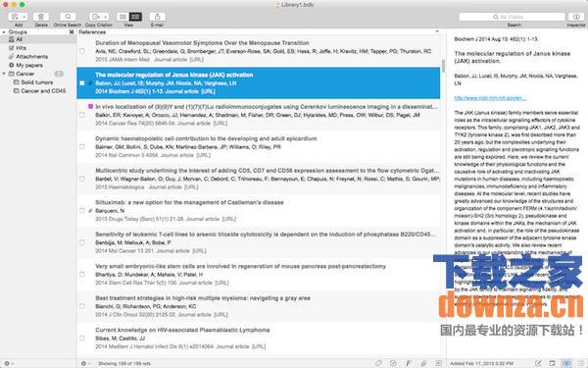Open the Inspector info icon
The image size is (588, 368).
576,17
